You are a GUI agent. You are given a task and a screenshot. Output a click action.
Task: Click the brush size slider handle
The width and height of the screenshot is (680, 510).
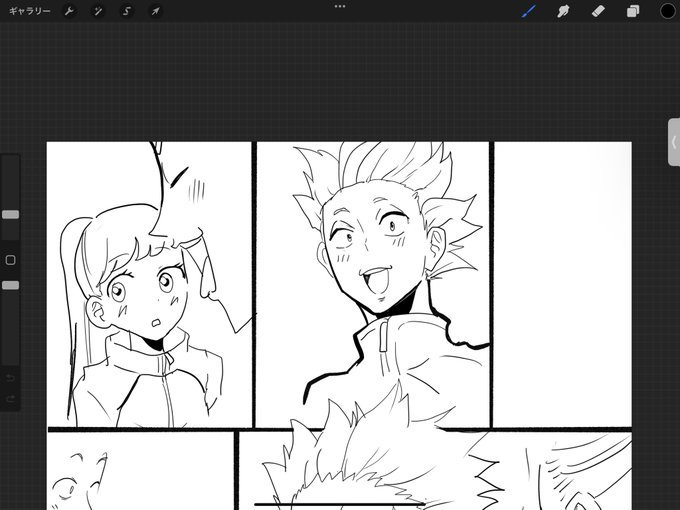tap(10, 214)
